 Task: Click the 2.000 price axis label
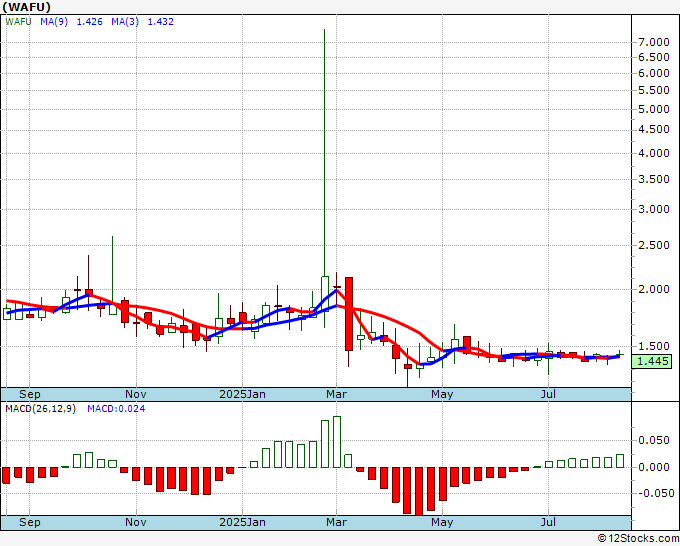click(x=654, y=289)
